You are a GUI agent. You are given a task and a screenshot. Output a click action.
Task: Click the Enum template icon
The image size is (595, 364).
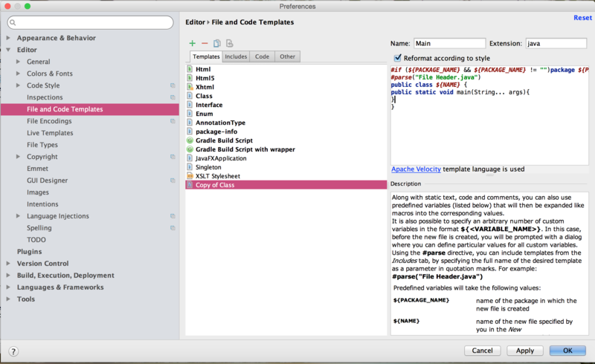(190, 114)
